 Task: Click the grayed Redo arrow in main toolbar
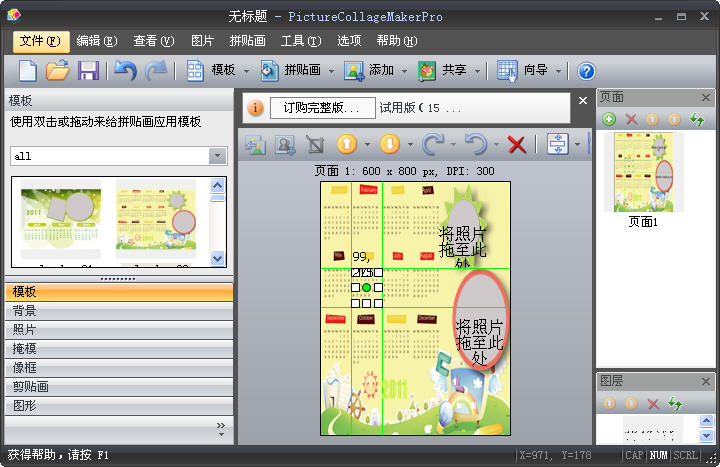point(157,71)
